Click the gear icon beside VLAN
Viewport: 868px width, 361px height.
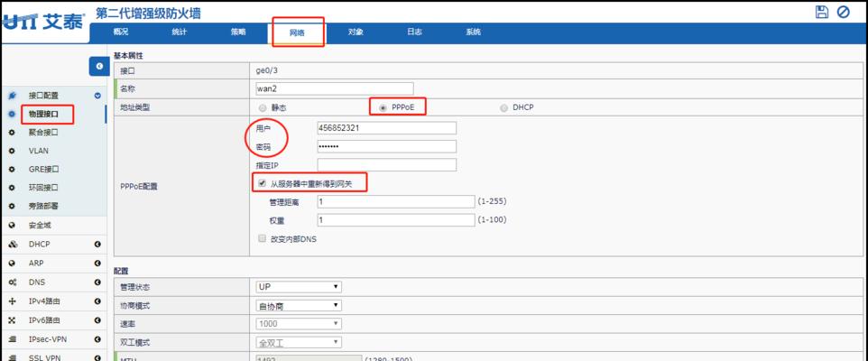click(x=12, y=151)
